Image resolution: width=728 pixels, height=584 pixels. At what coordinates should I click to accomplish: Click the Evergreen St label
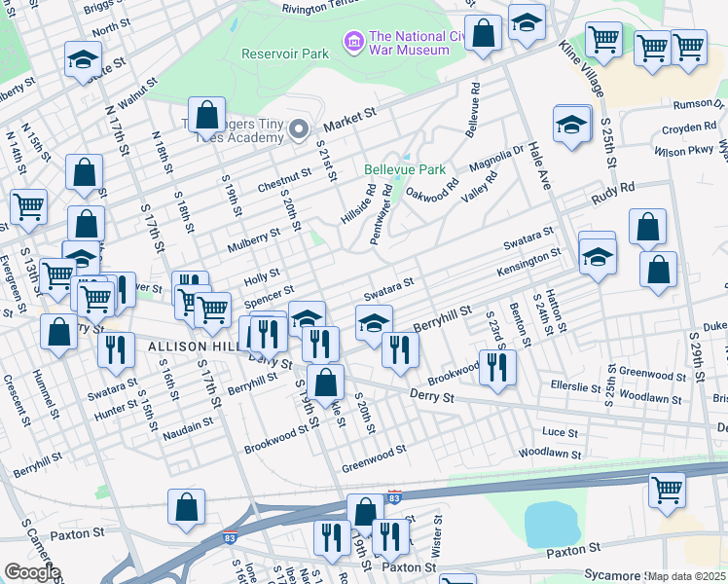[x=14, y=284]
